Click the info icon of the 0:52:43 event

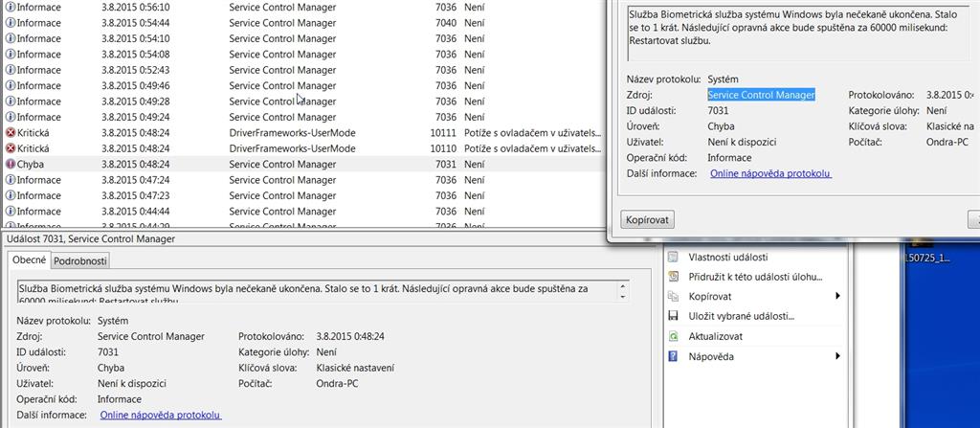[10, 70]
